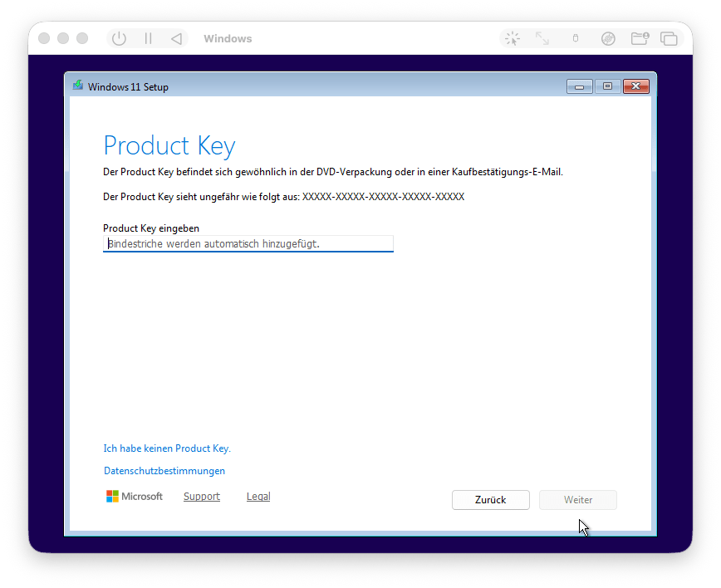Viewport: 721px width, 588px height.
Task: Open the shared folder icon in toolbar
Action: point(639,38)
